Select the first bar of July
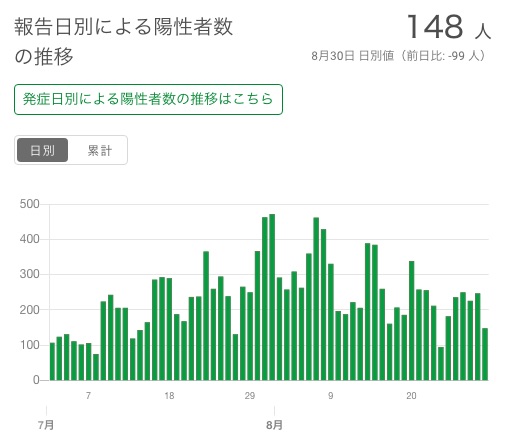The image size is (509, 436). click(x=52, y=362)
